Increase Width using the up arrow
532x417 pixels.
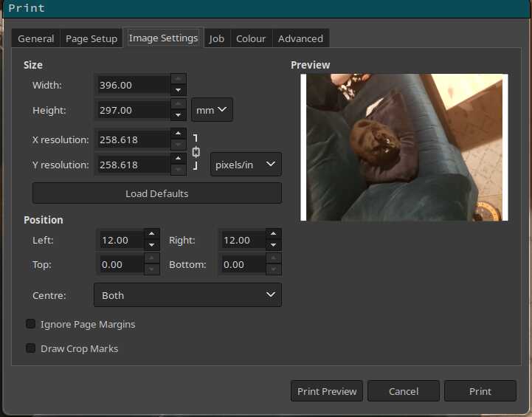click(x=178, y=79)
